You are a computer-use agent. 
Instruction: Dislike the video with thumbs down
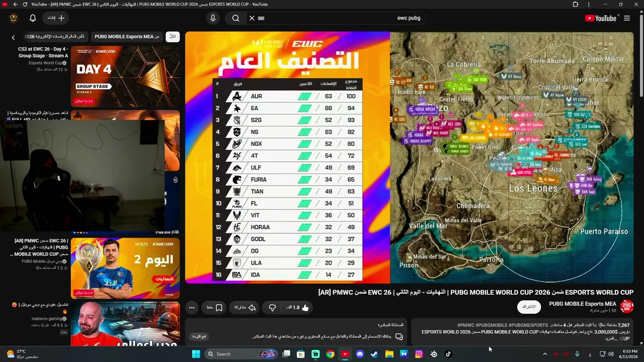272,308
